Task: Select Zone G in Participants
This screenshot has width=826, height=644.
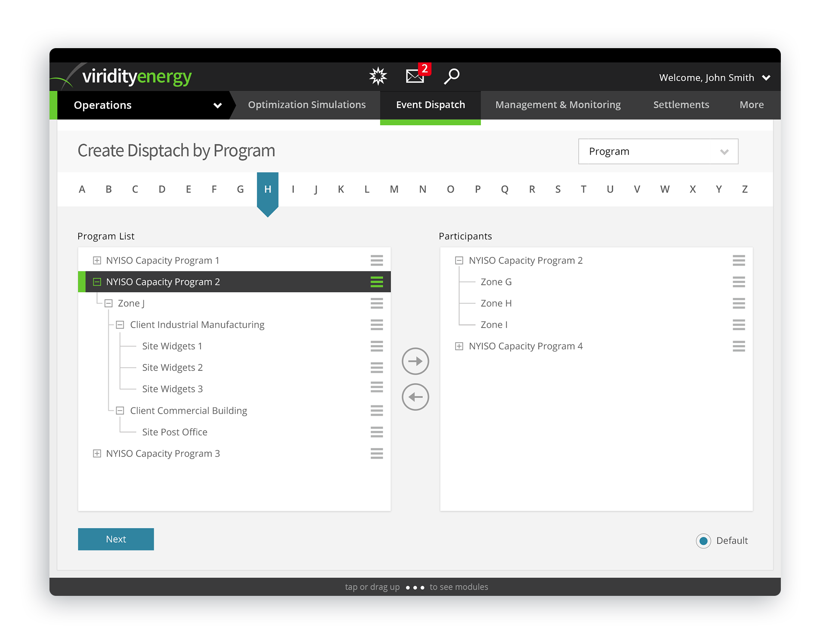Action: click(596, 282)
